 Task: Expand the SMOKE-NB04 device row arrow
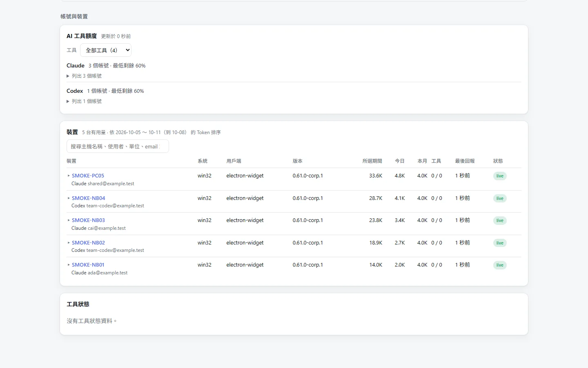(x=69, y=198)
